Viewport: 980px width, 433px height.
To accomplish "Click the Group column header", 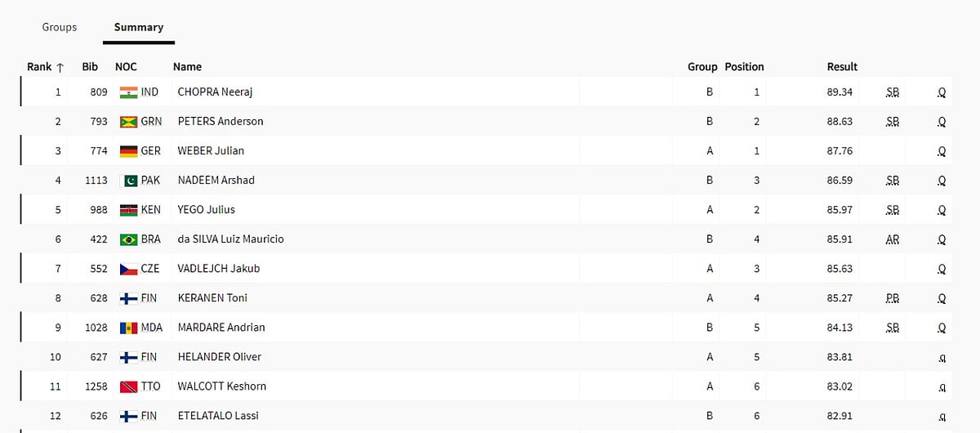I will (x=702, y=67).
